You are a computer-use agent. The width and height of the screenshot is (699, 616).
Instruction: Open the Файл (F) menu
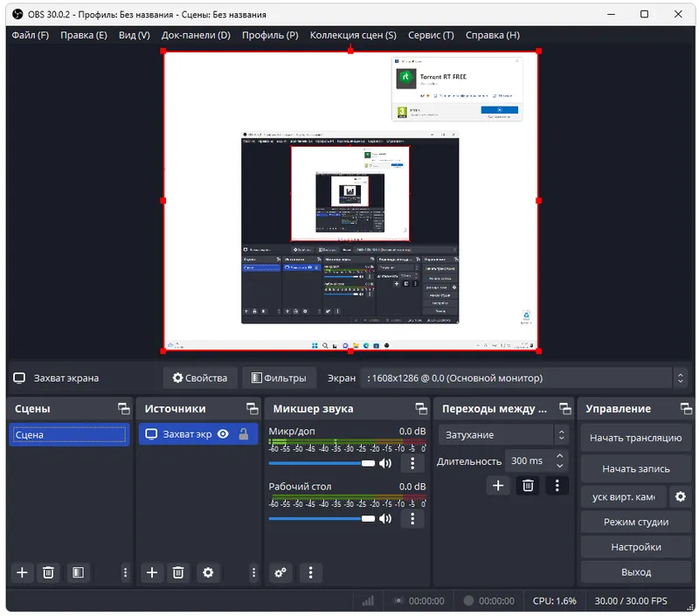pyautogui.click(x=31, y=35)
